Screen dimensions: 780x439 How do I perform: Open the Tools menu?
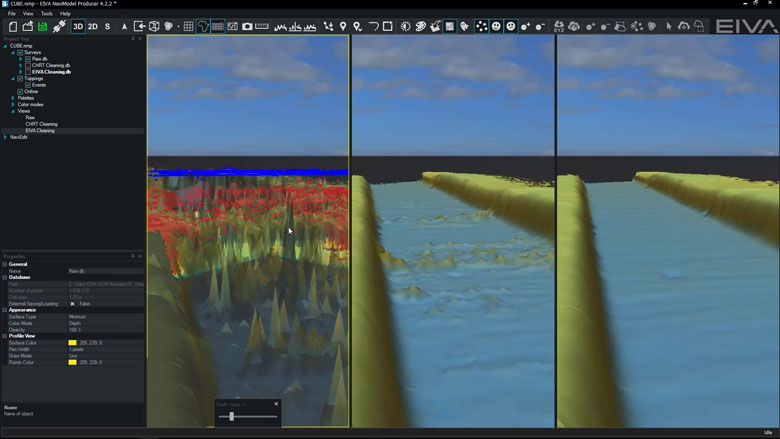point(46,14)
